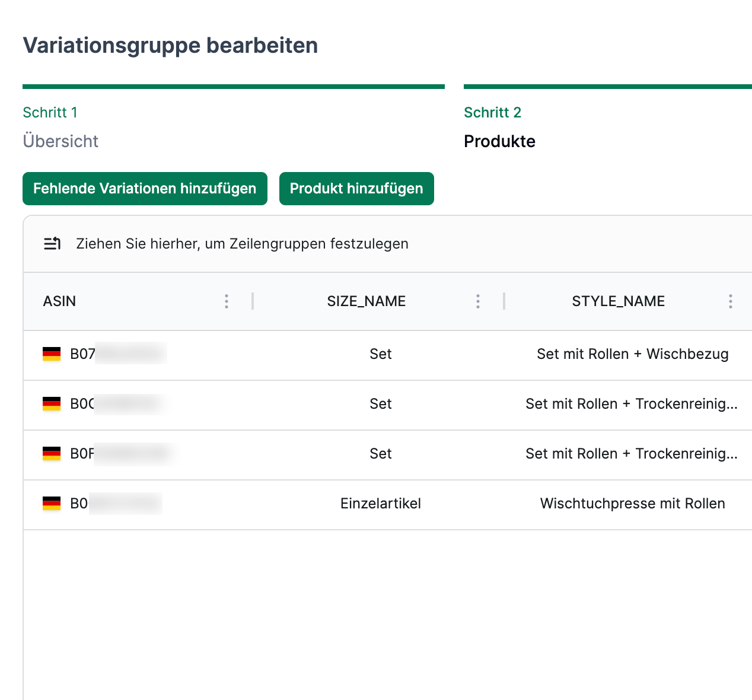
Task: Click the German flag on the first product row
Action: click(52, 354)
